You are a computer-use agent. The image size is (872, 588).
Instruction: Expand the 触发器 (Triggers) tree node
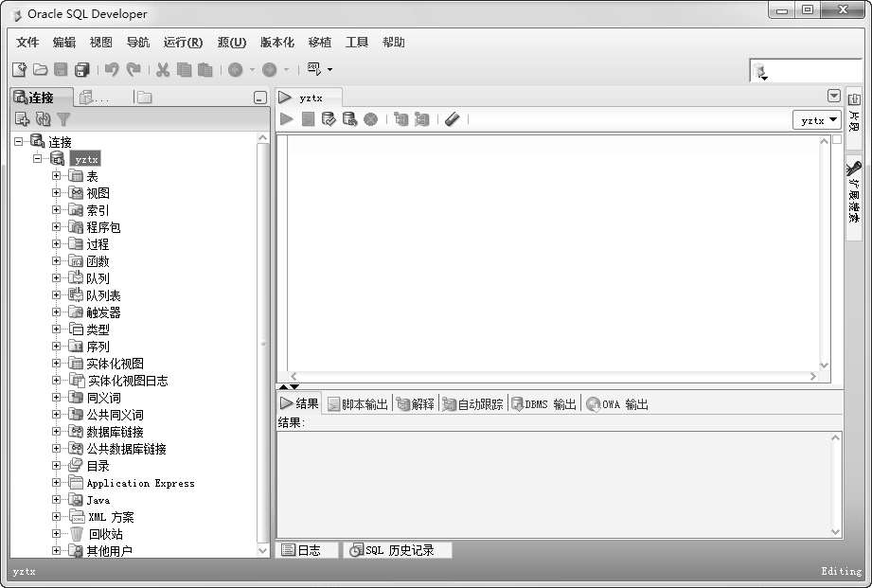coord(57,312)
